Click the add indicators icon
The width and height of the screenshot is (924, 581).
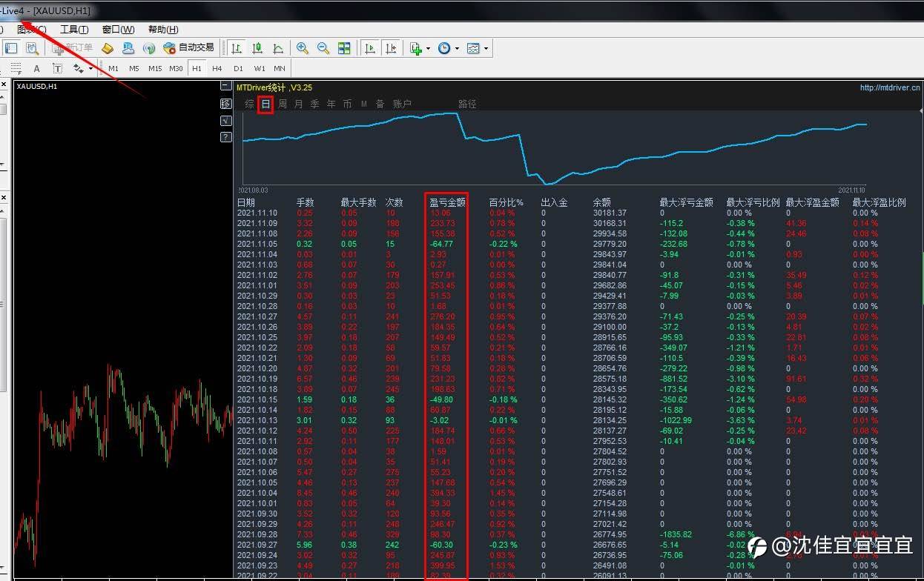tap(416, 48)
